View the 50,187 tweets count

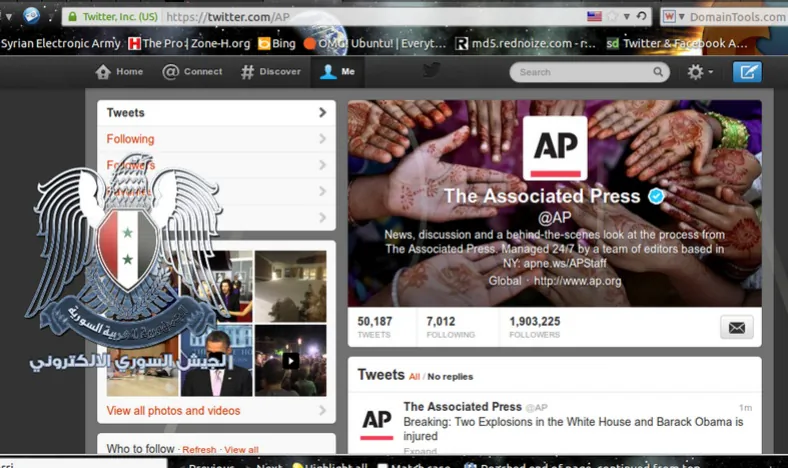point(375,327)
